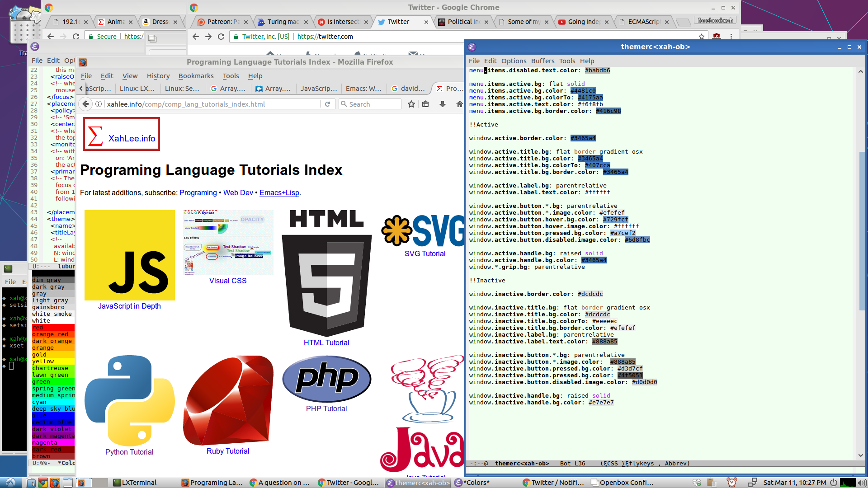Click themerc scrollbar down arrow
This screenshot has height=488, width=868.
(x=861, y=455)
